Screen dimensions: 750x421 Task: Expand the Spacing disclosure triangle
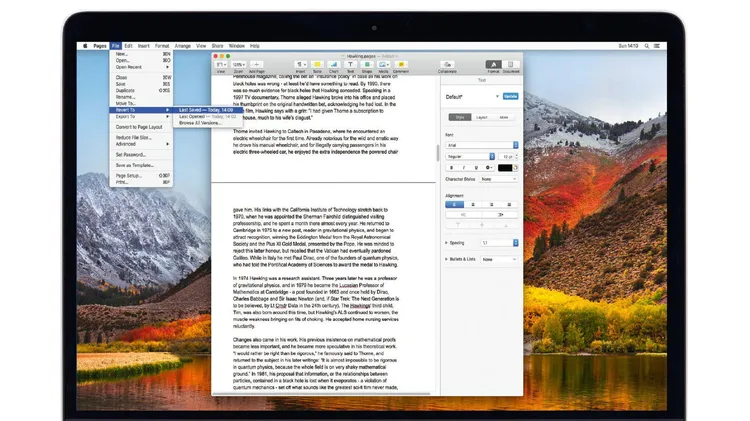click(x=446, y=243)
